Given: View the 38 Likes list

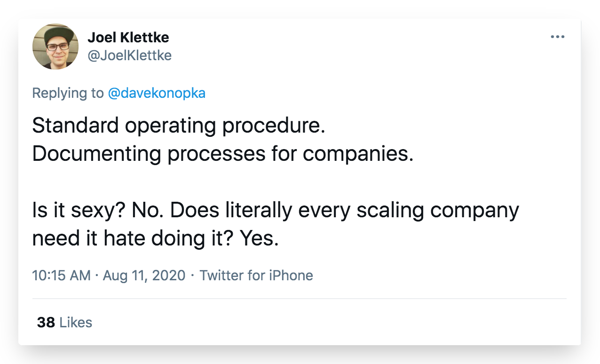Looking at the screenshot, I should [64, 323].
